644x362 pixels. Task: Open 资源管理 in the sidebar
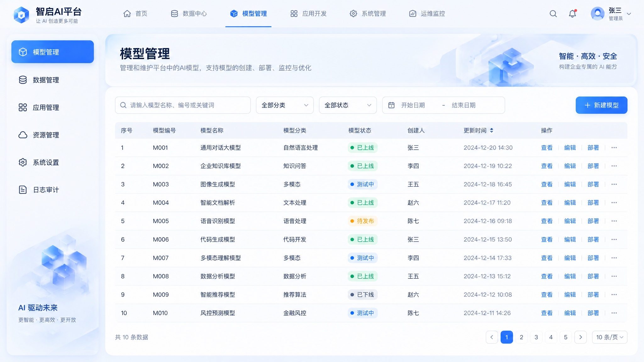click(x=53, y=135)
